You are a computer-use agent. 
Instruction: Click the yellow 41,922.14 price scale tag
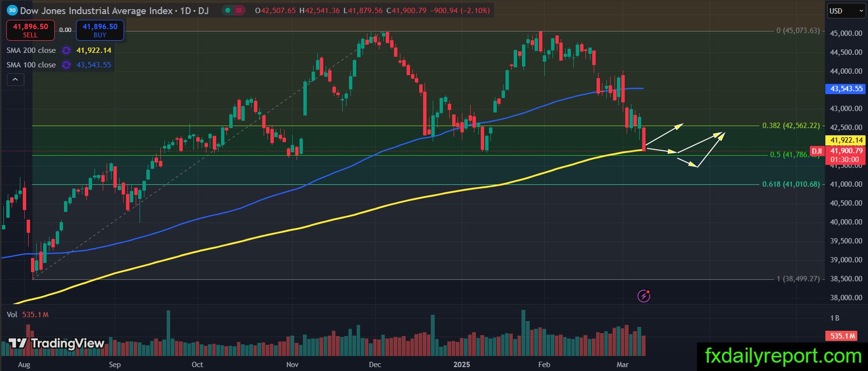tap(846, 140)
